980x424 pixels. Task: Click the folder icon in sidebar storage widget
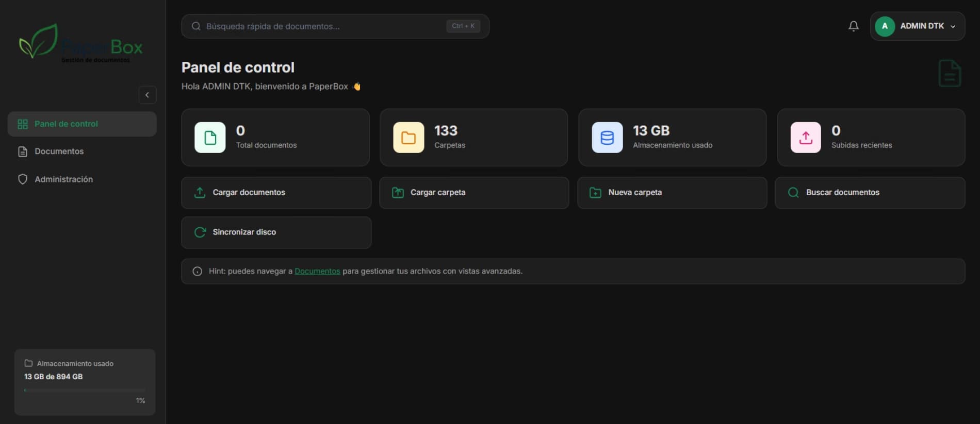pyautogui.click(x=28, y=363)
